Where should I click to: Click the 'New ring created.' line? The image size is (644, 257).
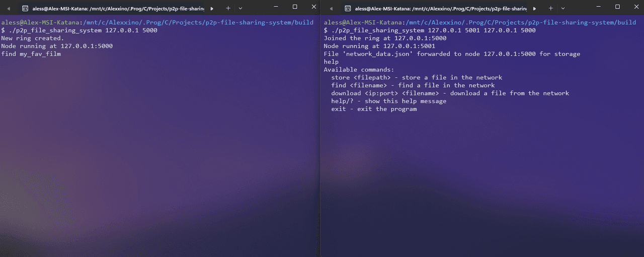tap(33, 38)
